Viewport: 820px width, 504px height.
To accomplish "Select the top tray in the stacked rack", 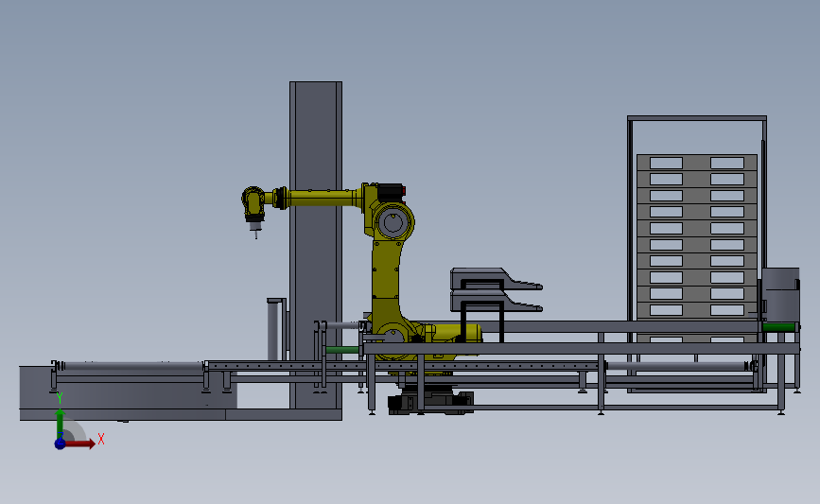I will click(697, 163).
